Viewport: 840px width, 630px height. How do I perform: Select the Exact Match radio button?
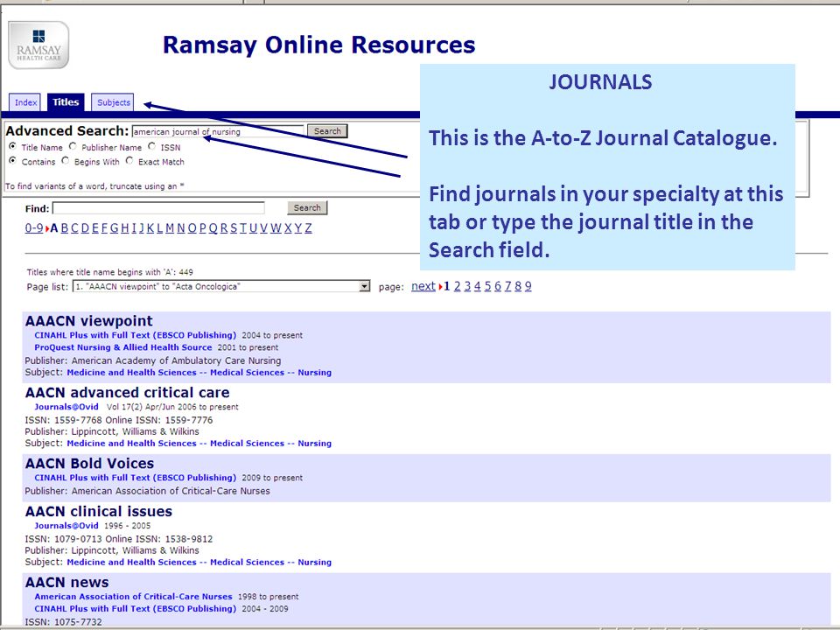click(x=129, y=161)
